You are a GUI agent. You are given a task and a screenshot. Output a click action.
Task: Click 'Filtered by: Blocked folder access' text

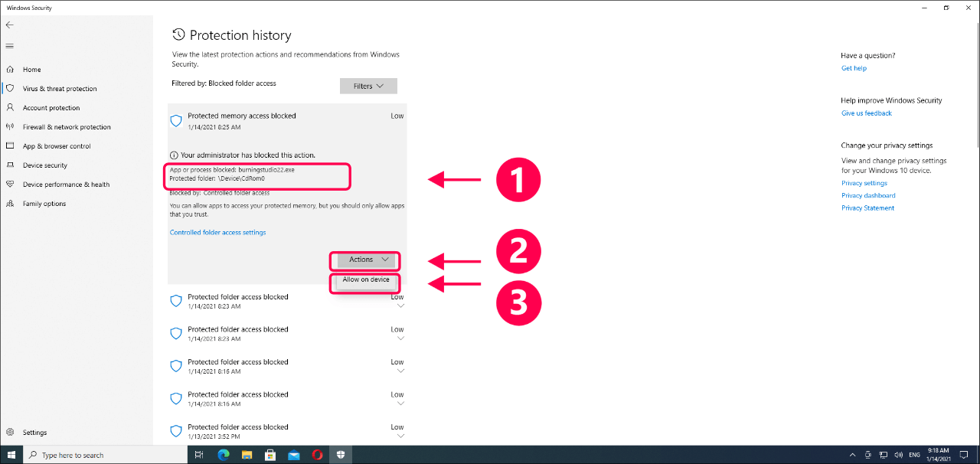[224, 83]
